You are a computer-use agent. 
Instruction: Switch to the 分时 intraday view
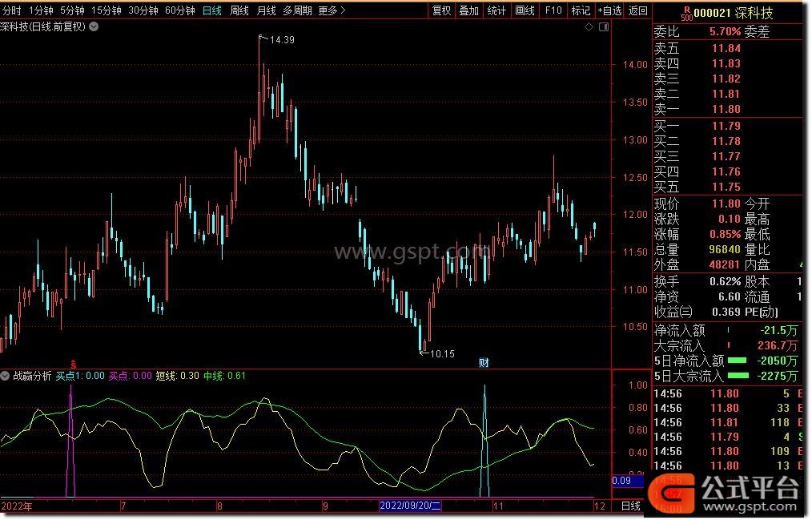pos(12,10)
